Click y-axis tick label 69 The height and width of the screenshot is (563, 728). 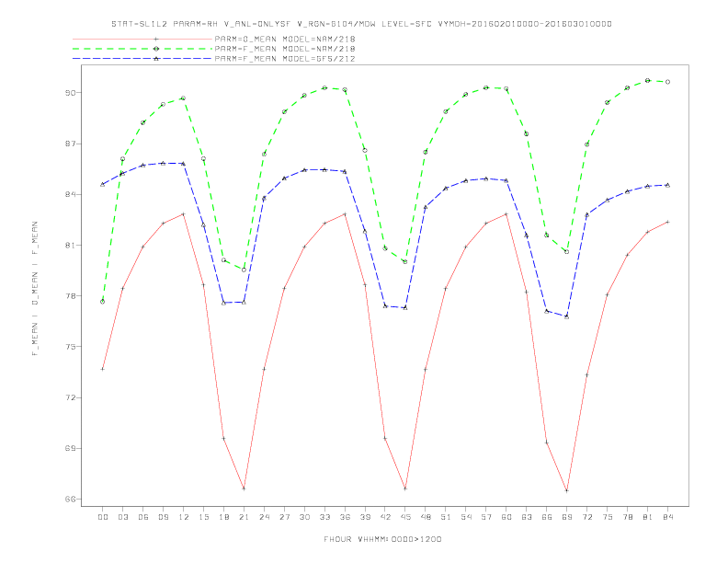[x=70, y=448]
